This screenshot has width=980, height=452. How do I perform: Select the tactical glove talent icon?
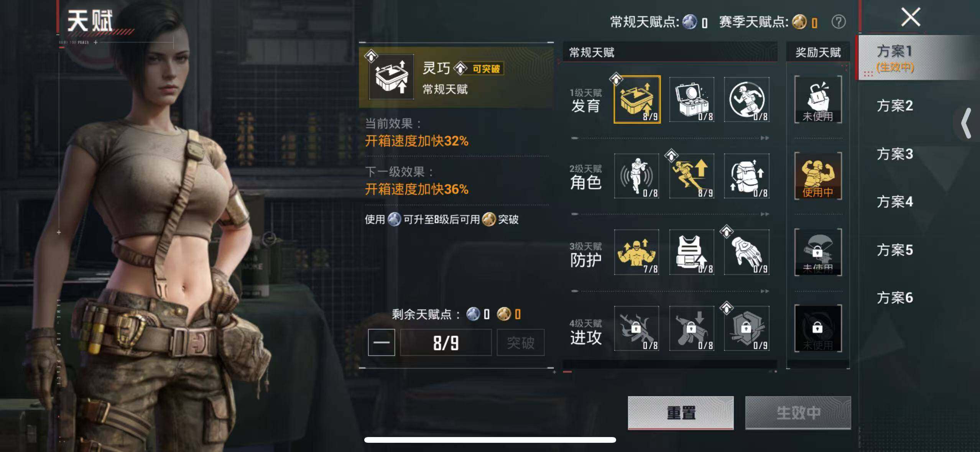747,252
